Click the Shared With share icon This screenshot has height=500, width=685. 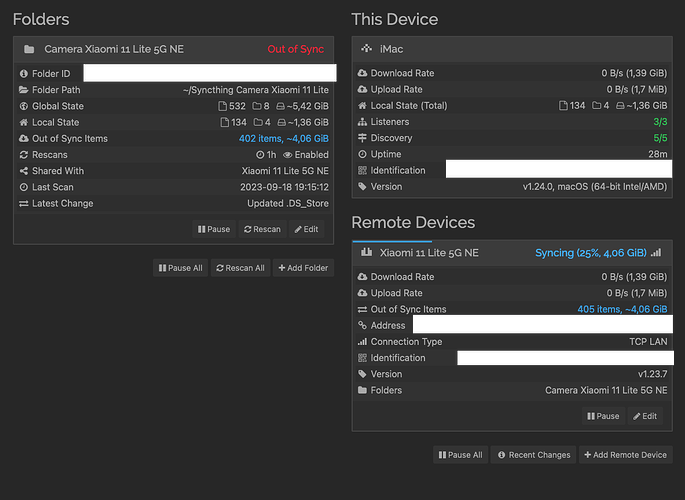click(24, 171)
